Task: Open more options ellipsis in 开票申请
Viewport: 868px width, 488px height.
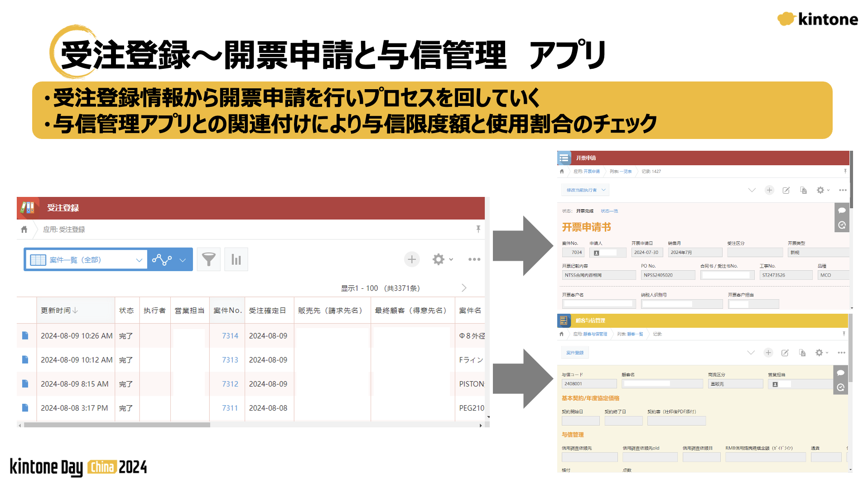Action: click(843, 190)
